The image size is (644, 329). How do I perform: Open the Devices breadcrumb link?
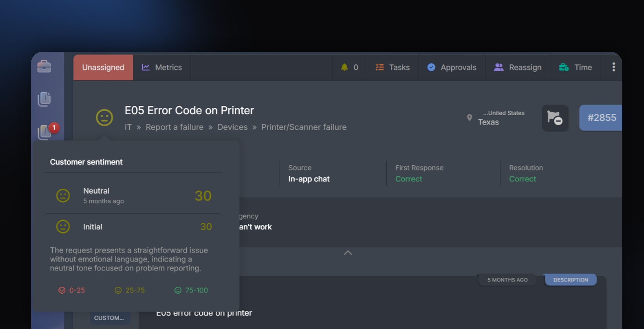click(x=232, y=127)
